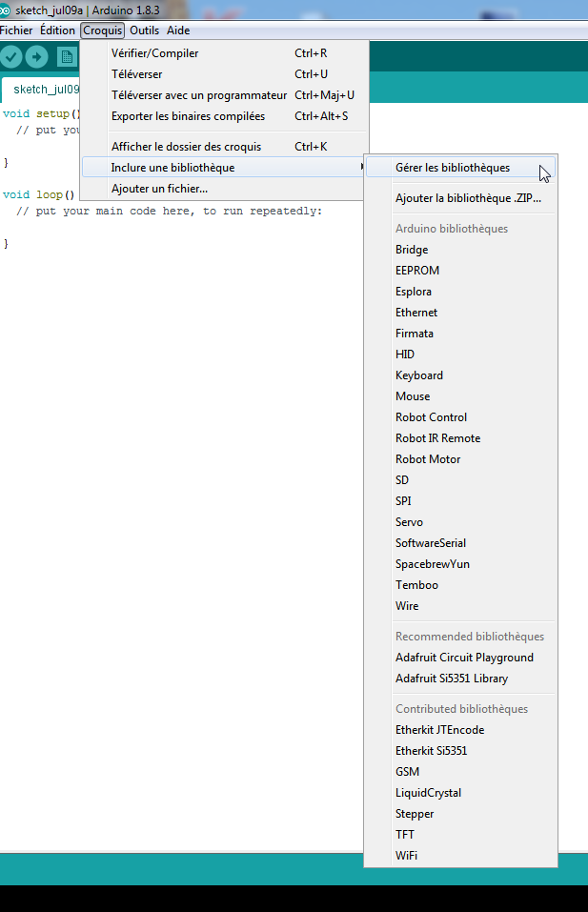Include the Servo library

click(460, 521)
